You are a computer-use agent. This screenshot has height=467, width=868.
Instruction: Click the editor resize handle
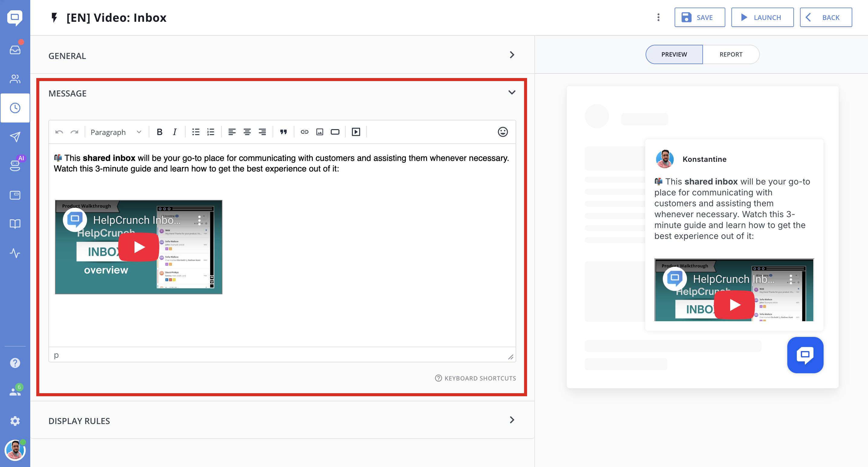[510, 357]
